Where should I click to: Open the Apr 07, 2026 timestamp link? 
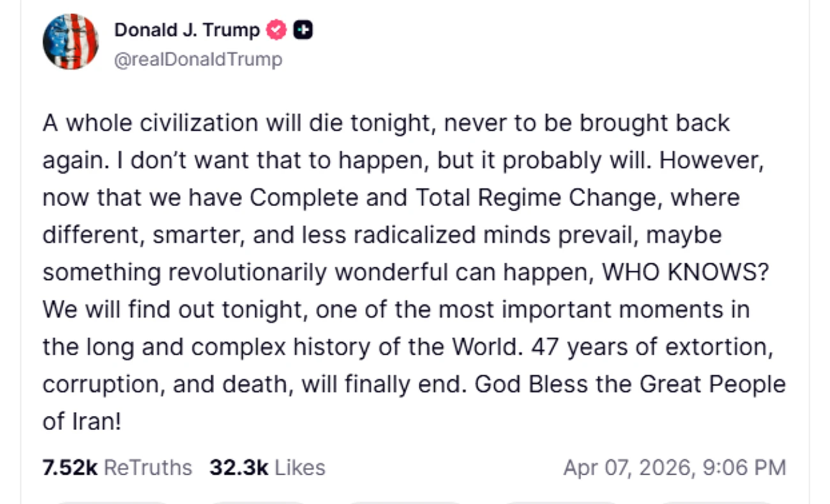point(674,467)
